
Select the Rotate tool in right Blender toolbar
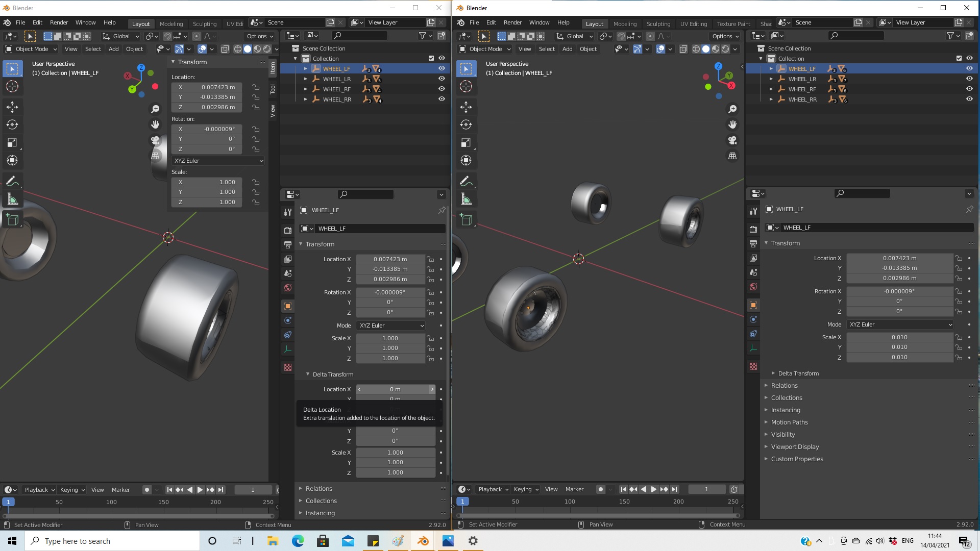point(466,124)
